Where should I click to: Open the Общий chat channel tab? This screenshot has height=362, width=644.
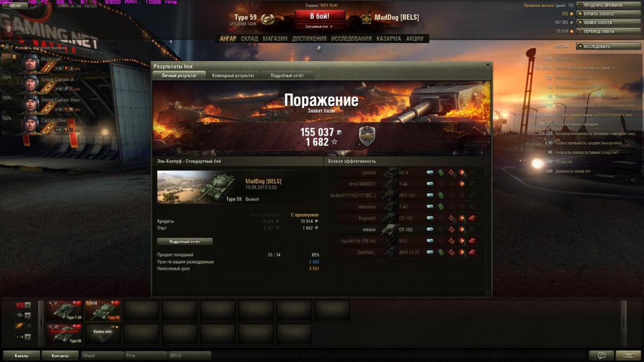[103, 355]
